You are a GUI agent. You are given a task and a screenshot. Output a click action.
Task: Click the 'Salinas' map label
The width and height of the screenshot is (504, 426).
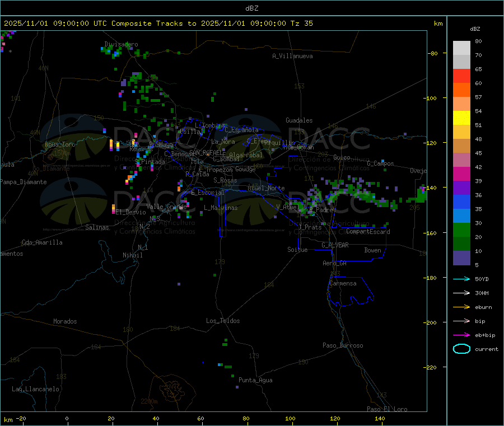97,227
